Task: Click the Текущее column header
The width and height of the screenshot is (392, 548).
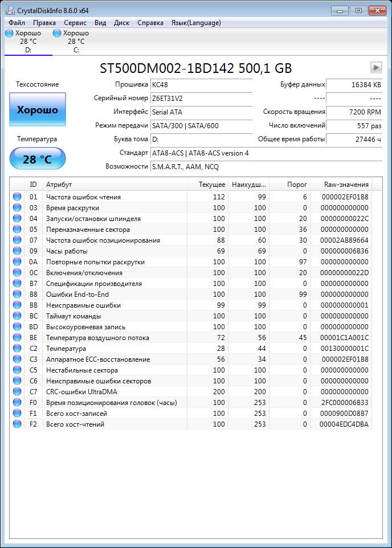Action: click(208, 185)
